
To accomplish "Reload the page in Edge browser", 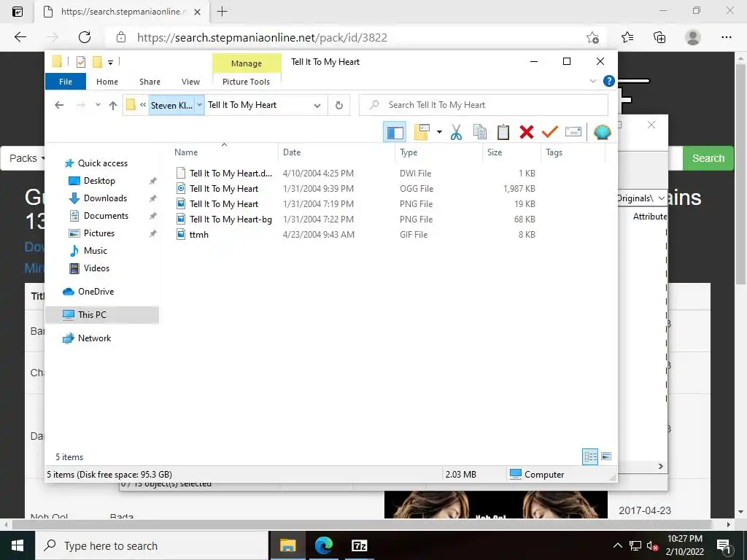I will point(85,37).
